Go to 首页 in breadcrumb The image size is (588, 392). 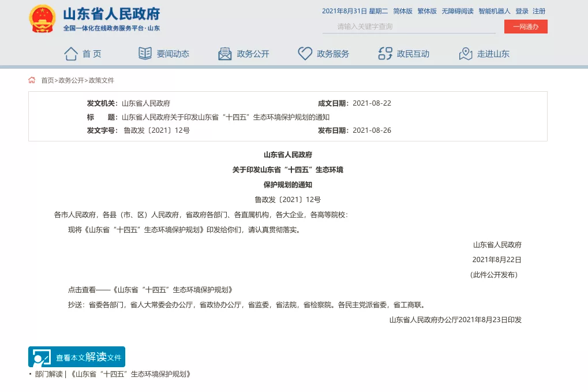pos(47,80)
